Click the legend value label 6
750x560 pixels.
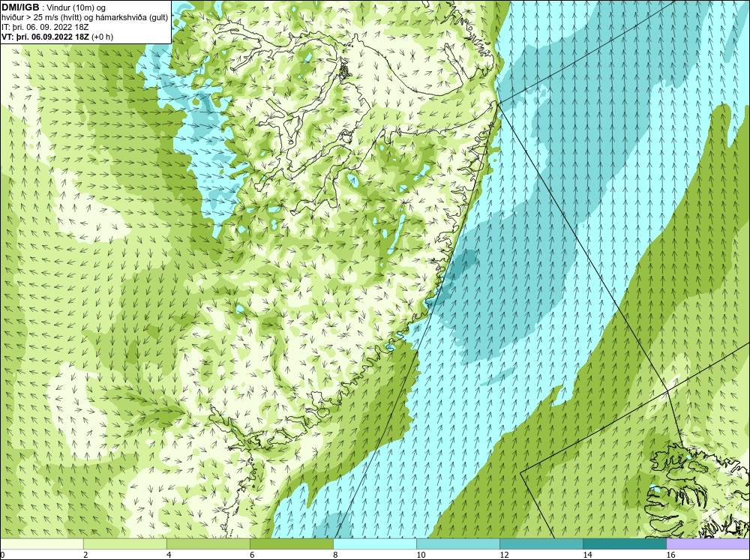click(x=252, y=555)
